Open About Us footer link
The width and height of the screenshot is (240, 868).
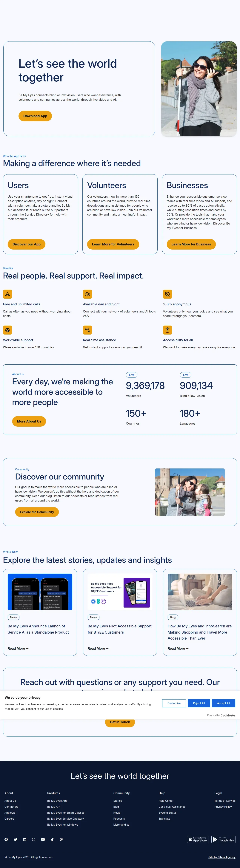tap(10, 801)
